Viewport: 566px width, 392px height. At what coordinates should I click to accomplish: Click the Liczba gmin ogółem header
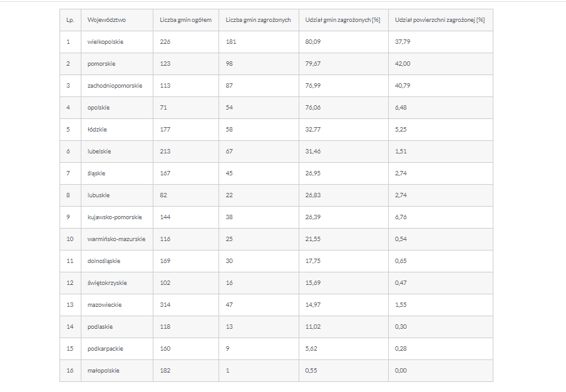tap(185, 20)
